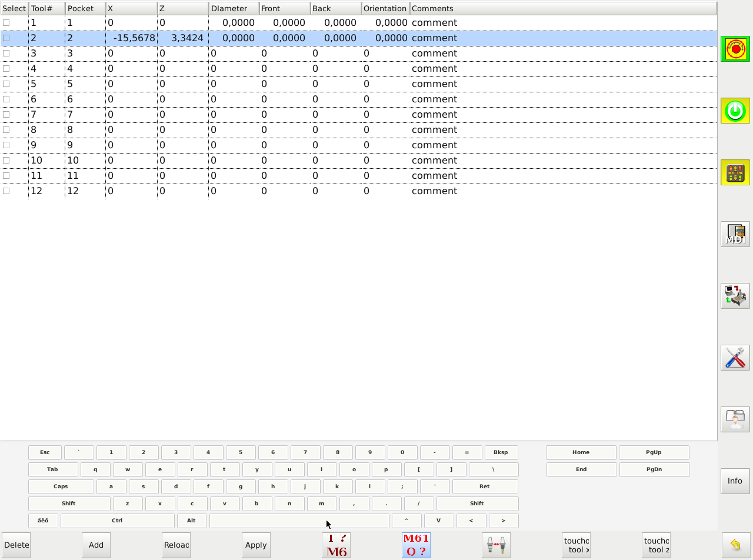Click the Tab key on the on-screen keyboard

point(53,469)
